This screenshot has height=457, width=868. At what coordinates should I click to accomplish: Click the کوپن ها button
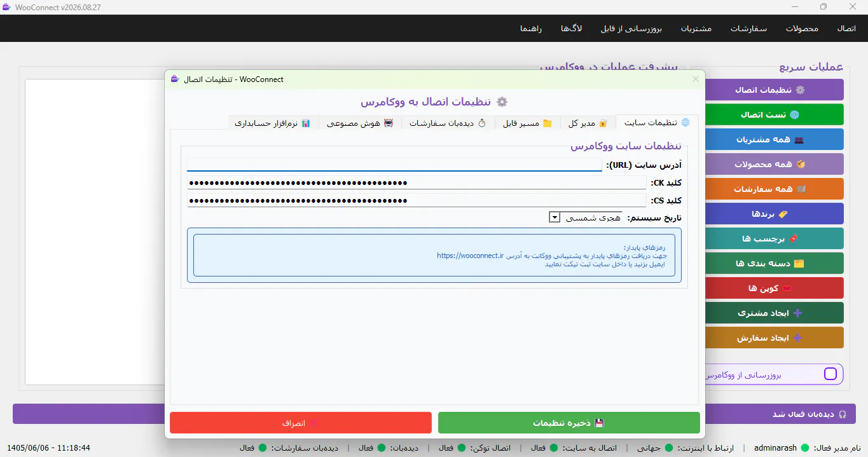tap(775, 288)
